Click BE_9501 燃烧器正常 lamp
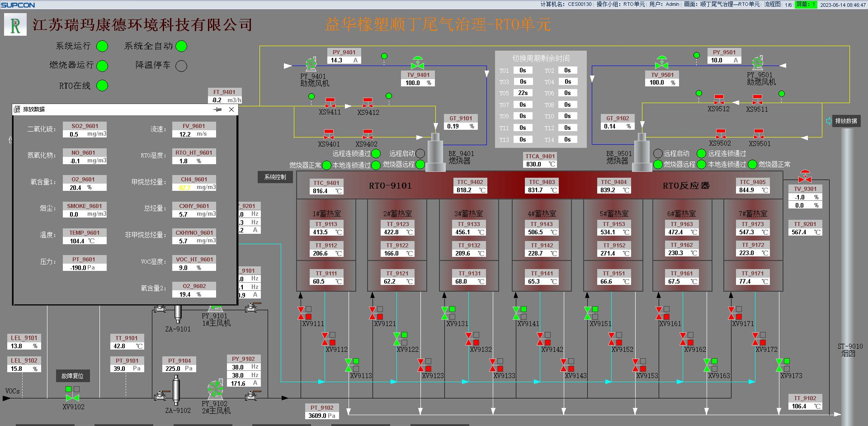The image size is (868, 426). point(753,165)
